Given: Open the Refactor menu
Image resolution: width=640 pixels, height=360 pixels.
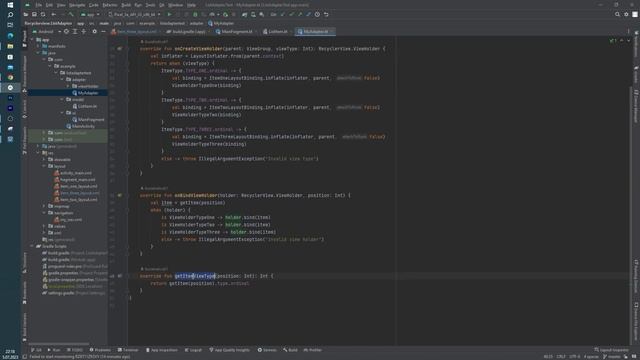Looking at the screenshot, I should click(109, 5).
